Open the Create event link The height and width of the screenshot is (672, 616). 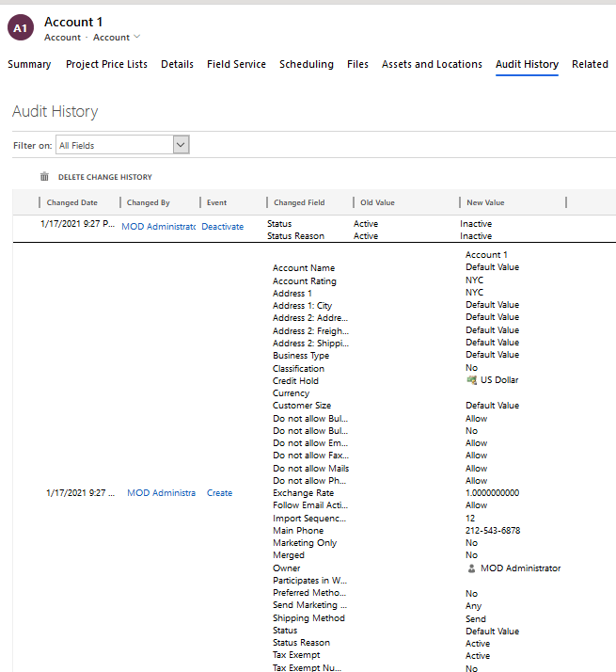(219, 493)
